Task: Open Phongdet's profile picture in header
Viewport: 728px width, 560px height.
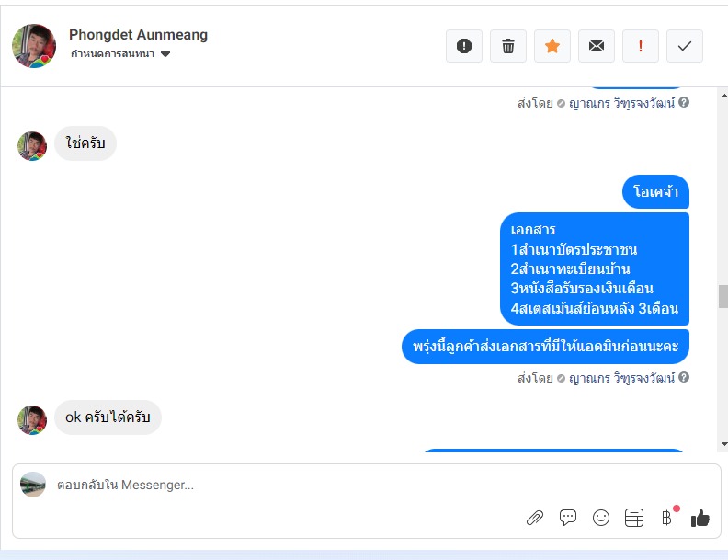Action: click(x=34, y=46)
